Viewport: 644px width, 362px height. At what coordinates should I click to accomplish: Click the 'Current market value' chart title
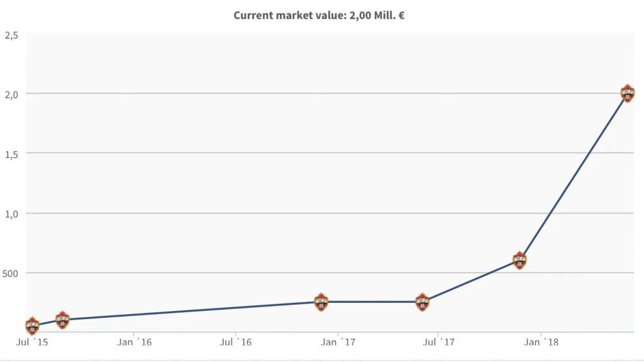[319, 15]
